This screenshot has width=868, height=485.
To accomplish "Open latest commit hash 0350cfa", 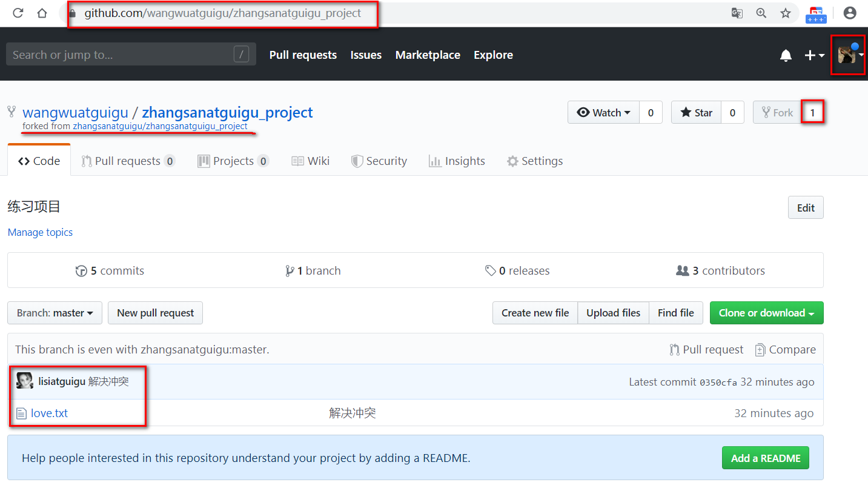I will pos(718,383).
